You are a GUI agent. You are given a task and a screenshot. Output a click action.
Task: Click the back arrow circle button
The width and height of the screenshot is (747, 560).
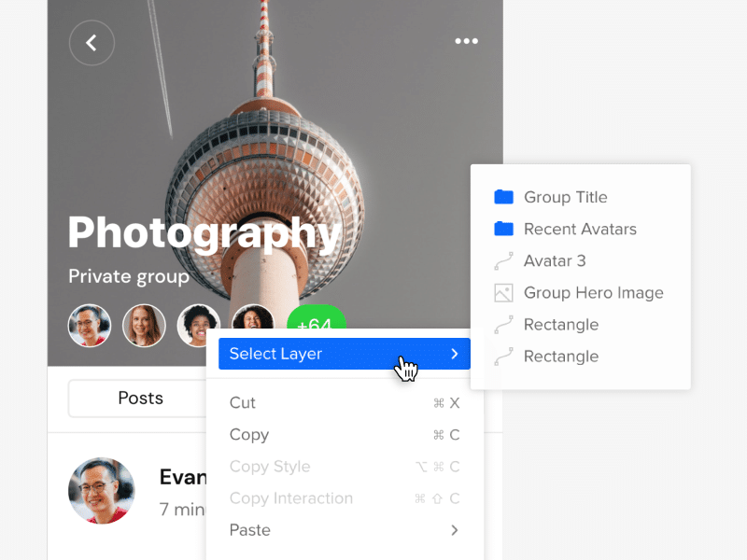(92, 43)
